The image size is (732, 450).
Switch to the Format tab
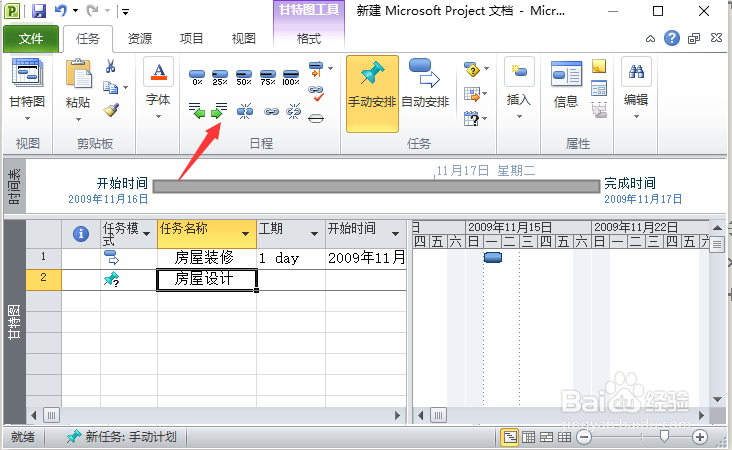pyautogui.click(x=309, y=39)
